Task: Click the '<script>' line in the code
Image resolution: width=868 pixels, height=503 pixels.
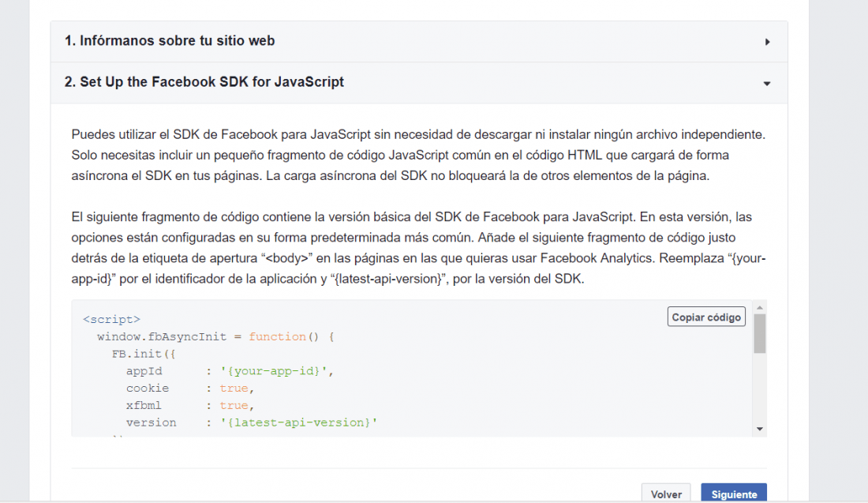Action: point(111,320)
